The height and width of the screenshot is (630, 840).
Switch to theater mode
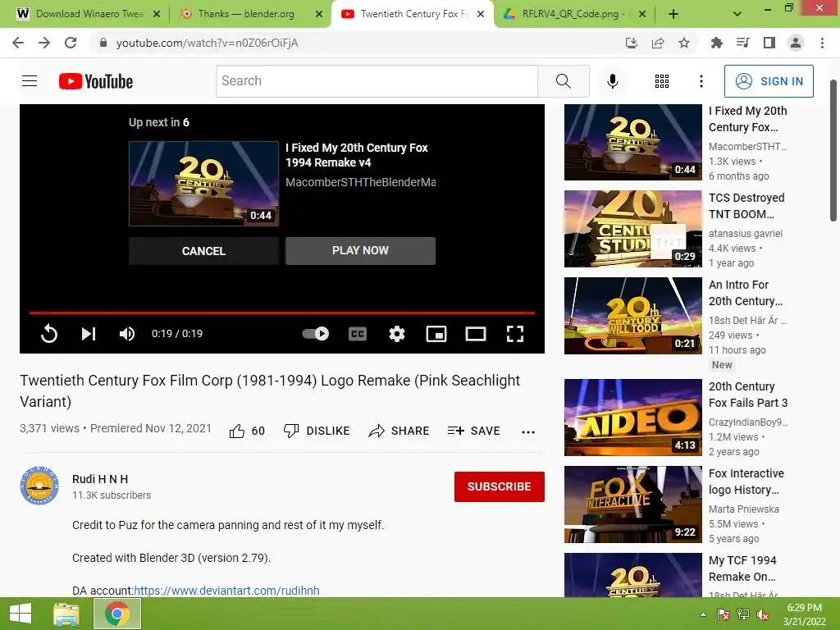click(x=475, y=334)
